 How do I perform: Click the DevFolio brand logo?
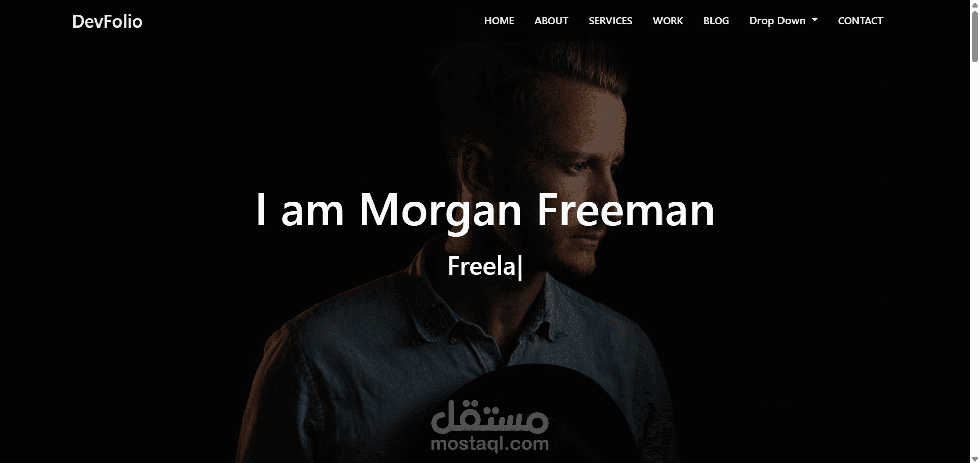(107, 21)
